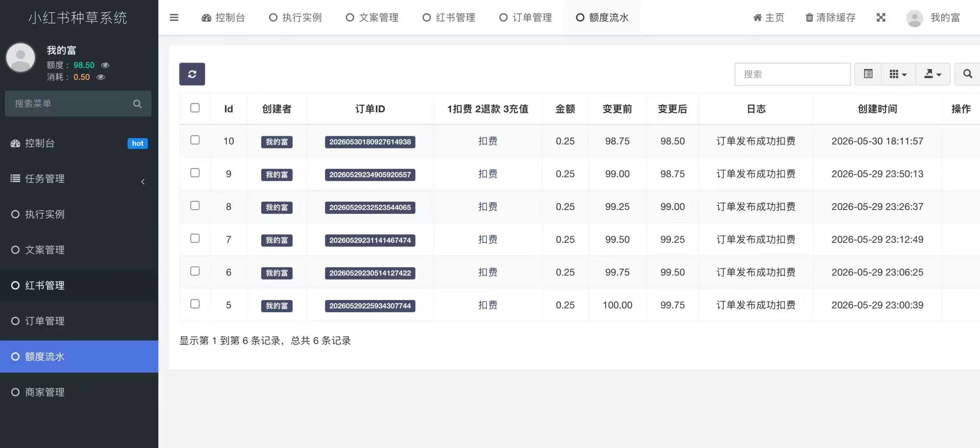
Task: Click the advanced search magnifier button
Action: coord(967,74)
